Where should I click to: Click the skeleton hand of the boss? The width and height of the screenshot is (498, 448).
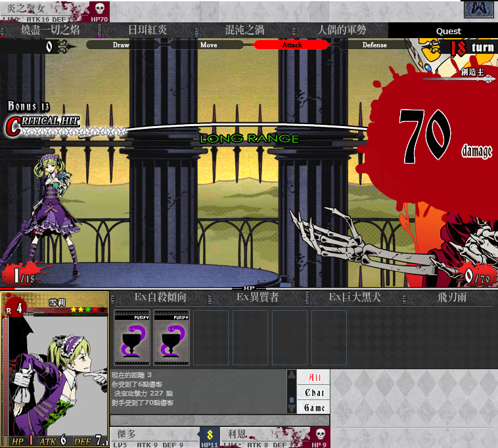click(x=330, y=235)
